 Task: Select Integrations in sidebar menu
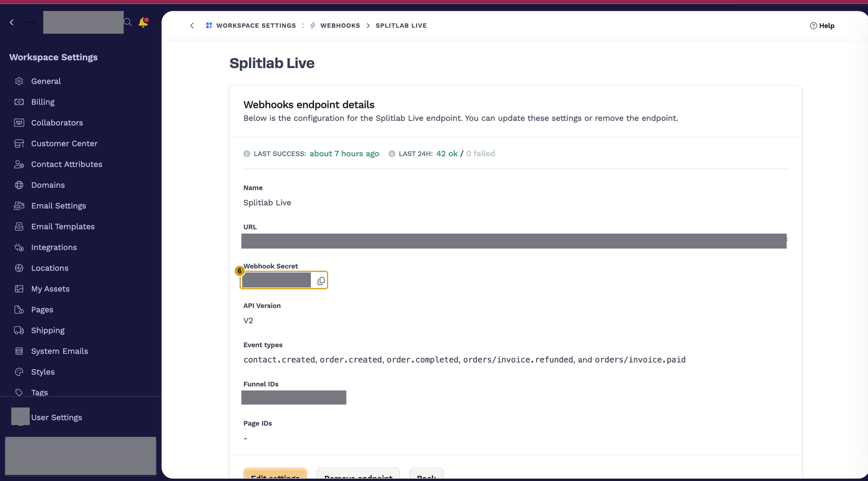[54, 247]
